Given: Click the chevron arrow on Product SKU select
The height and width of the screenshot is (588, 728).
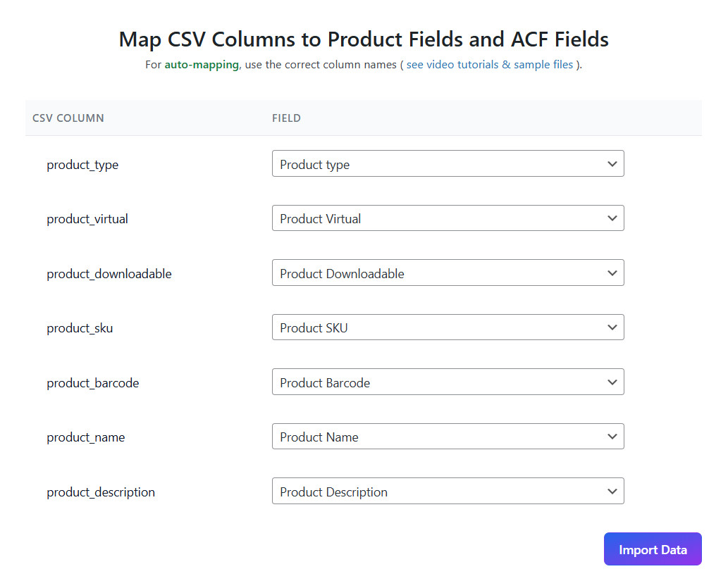Looking at the screenshot, I should pos(612,327).
